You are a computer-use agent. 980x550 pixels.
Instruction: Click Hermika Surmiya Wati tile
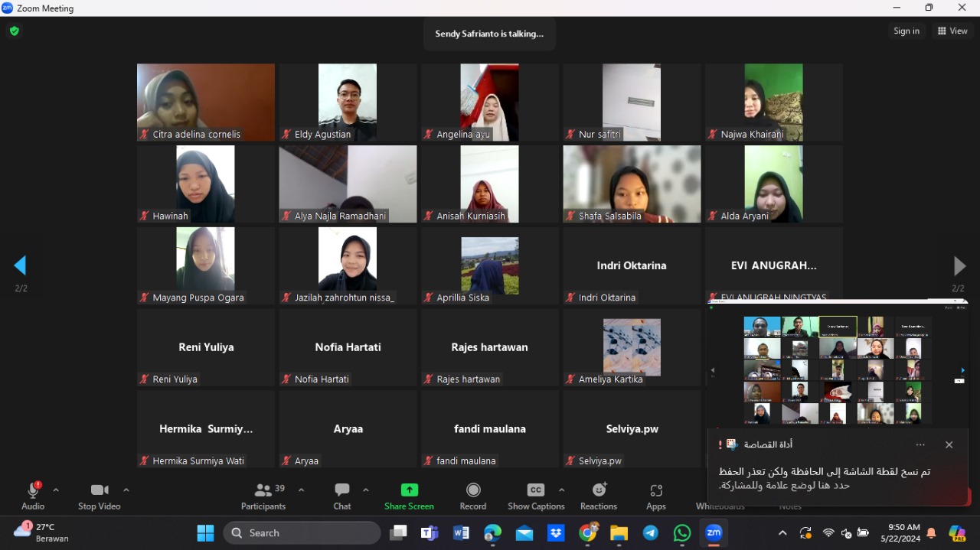pos(206,429)
